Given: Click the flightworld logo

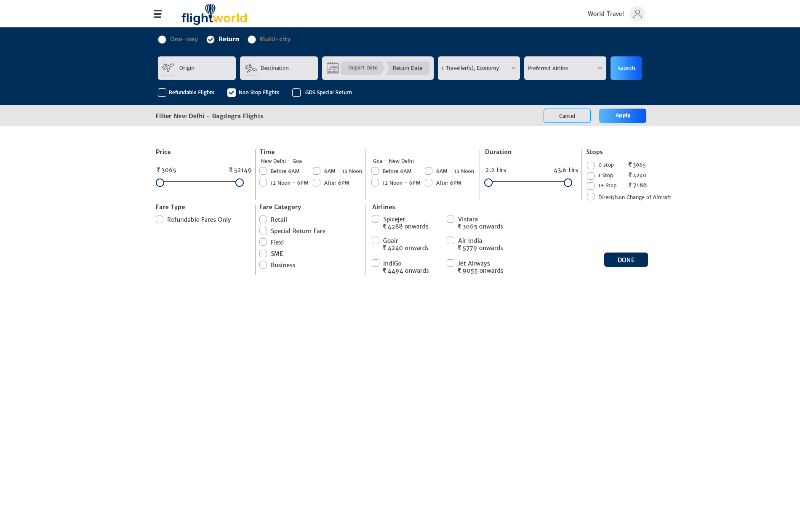Looking at the screenshot, I should point(214,14).
